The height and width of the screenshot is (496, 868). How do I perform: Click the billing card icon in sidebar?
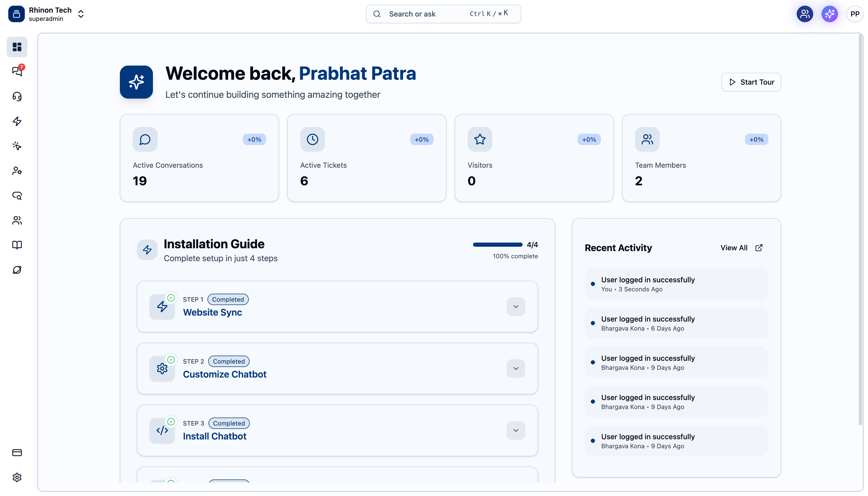[17, 453]
